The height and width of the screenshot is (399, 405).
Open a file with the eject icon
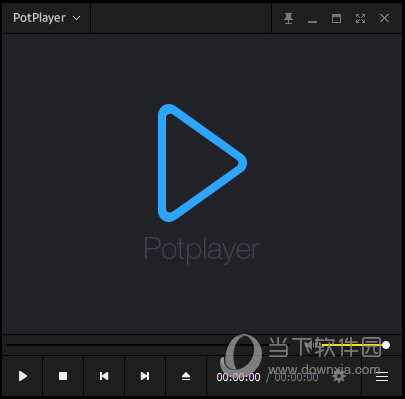[186, 376]
